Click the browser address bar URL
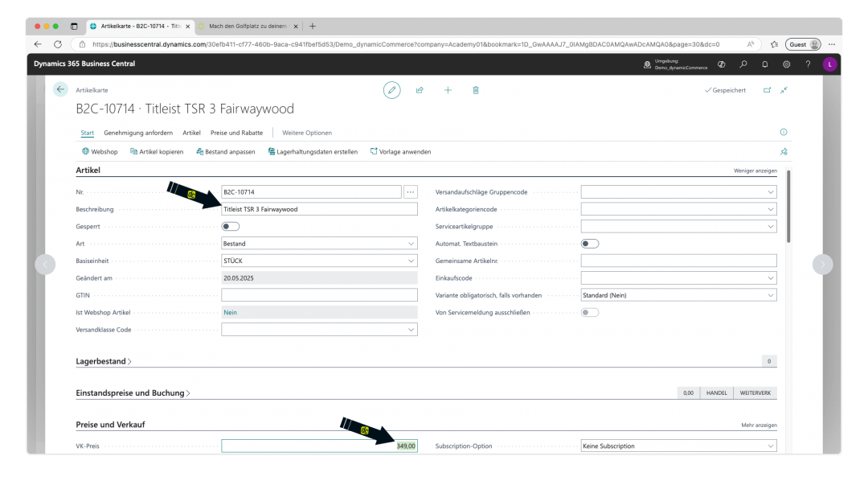 click(406, 44)
